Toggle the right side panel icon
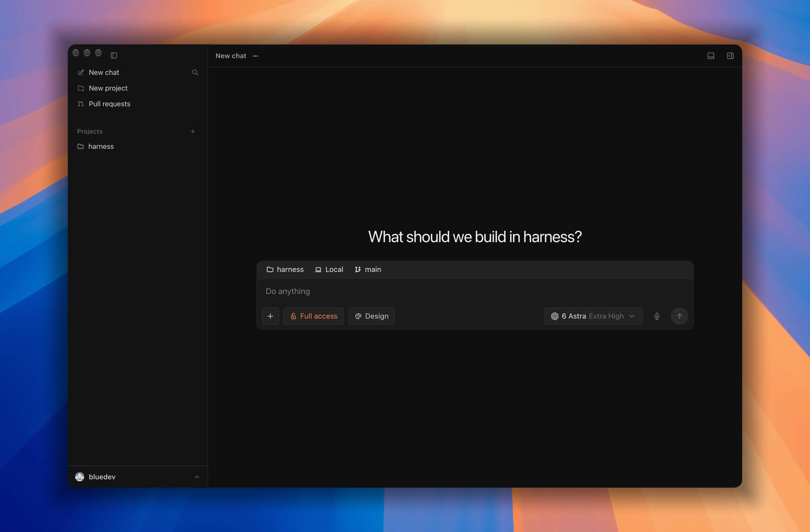Image resolution: width=810 pixels, height=532 pixels. tap(730, 56)
